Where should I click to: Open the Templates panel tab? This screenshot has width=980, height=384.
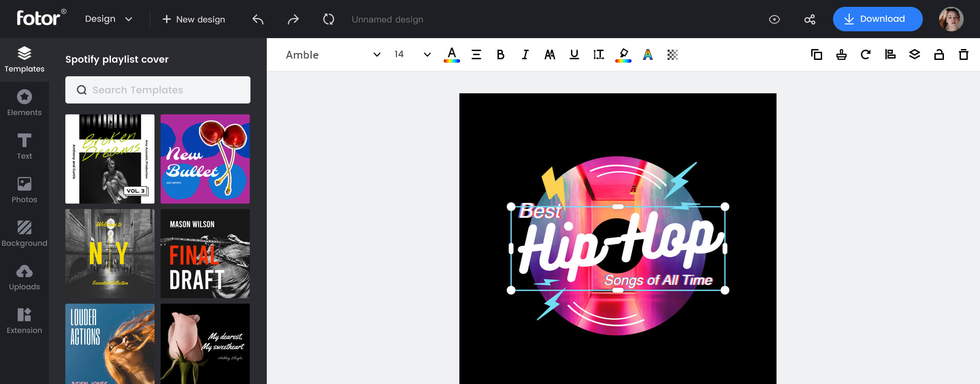(x=24, y=59)
